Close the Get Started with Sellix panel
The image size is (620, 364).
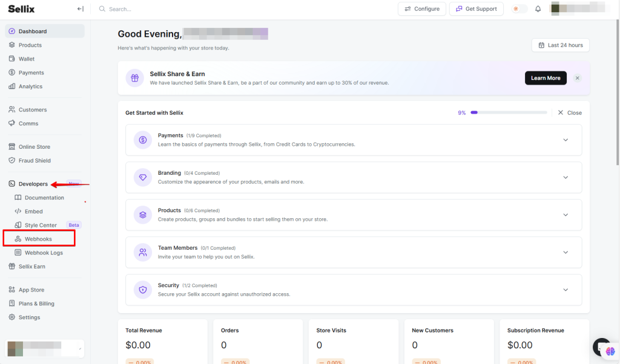[570, 112]
